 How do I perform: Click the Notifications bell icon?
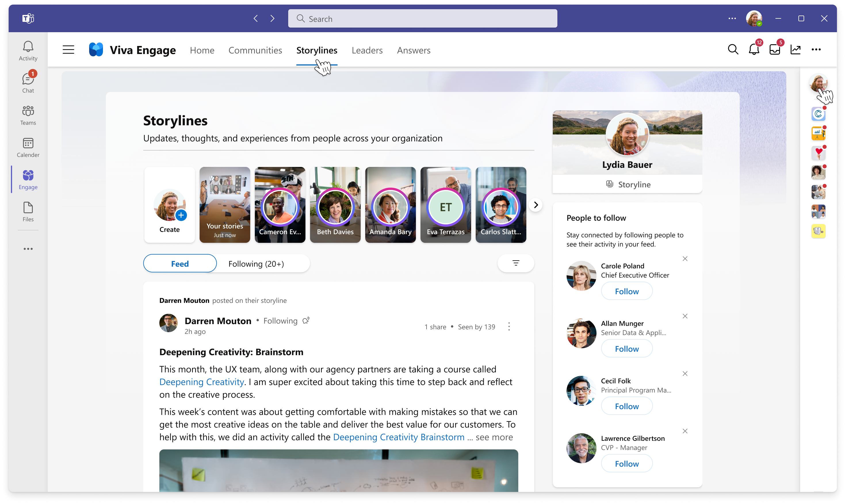[754, 50]
